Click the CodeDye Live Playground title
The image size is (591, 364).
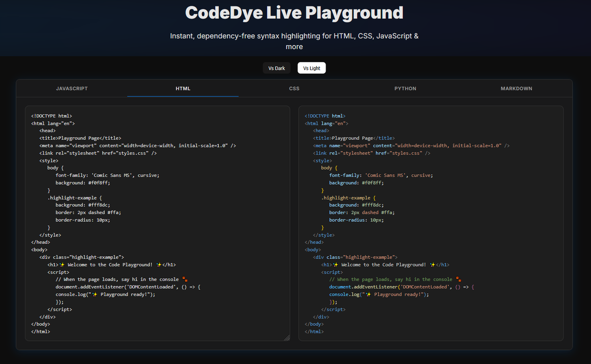coord(294,13)
